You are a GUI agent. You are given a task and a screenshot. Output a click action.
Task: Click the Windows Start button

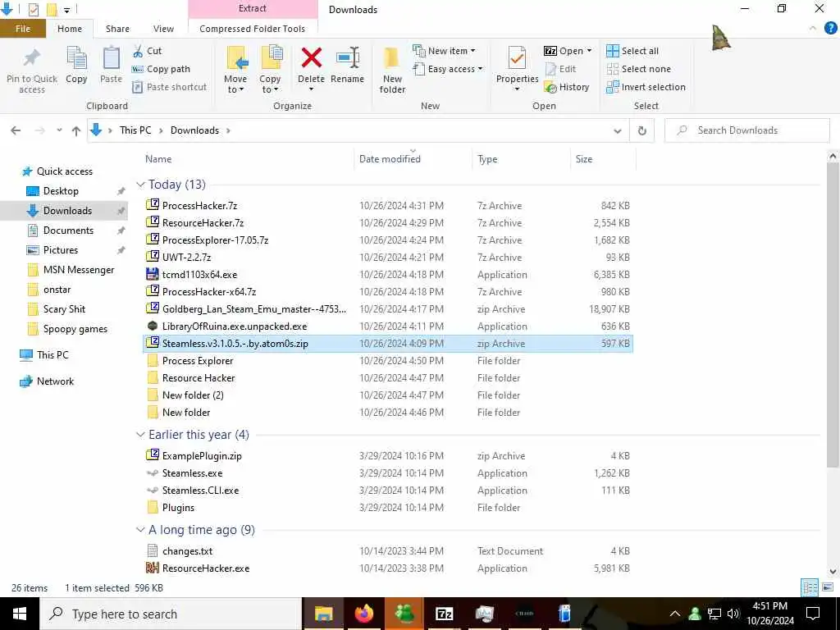click(x=20, y=614)
